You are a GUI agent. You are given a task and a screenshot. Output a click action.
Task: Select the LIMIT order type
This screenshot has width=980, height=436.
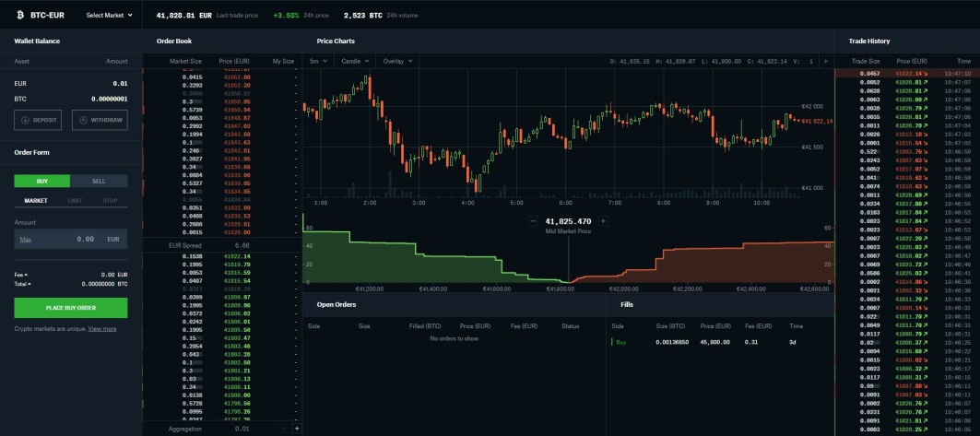75,201
